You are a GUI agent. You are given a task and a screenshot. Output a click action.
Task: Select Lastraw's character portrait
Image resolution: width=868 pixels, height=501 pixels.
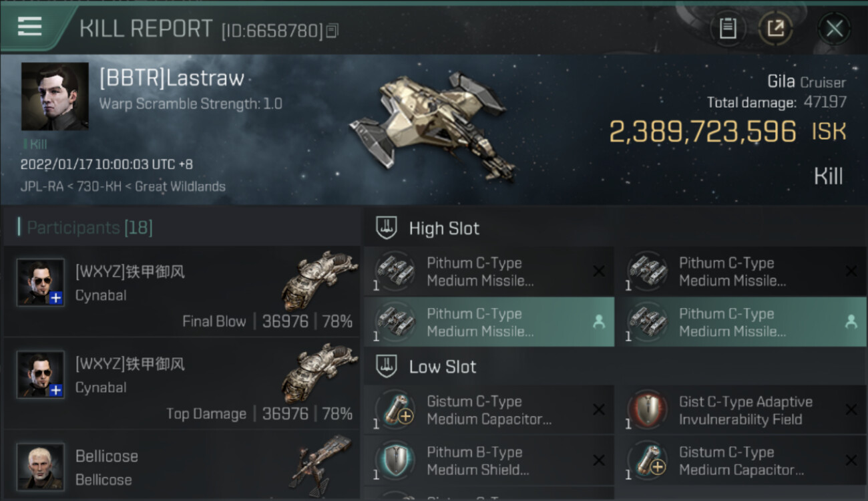(x=55, y=96)
